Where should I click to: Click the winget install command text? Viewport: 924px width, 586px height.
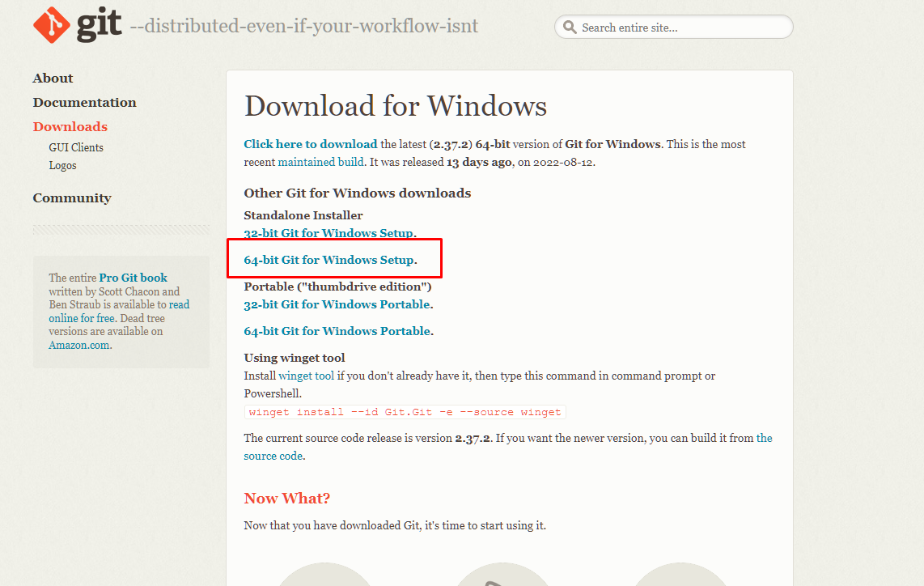(405, 412)
